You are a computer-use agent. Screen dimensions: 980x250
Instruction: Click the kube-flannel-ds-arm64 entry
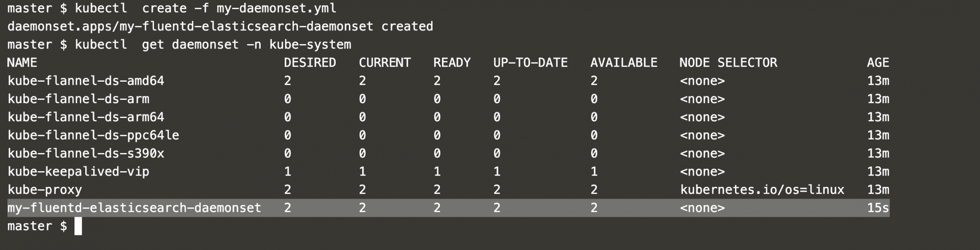point(86,117)
